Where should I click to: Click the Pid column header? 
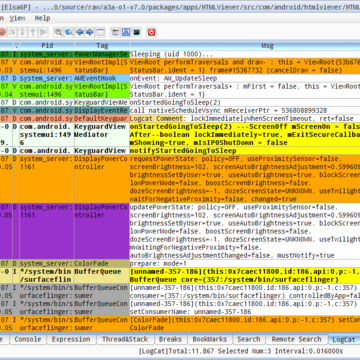(47, 46)
